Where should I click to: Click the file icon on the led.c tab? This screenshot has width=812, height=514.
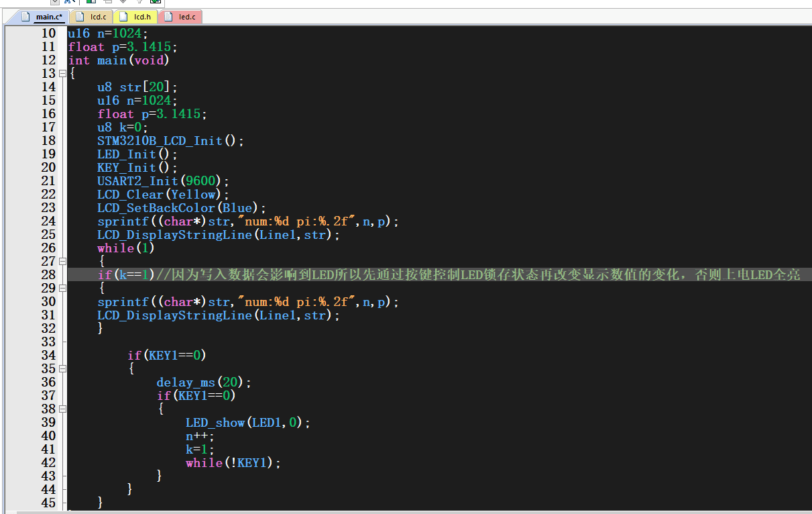pyautogui.click(x=168, y=17)
